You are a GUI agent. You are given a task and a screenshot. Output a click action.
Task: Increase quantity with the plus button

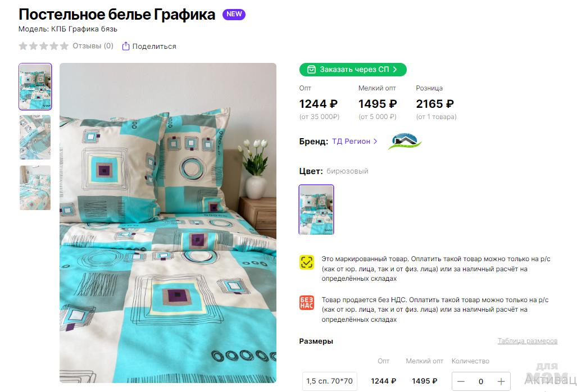(x=501, y=382)
